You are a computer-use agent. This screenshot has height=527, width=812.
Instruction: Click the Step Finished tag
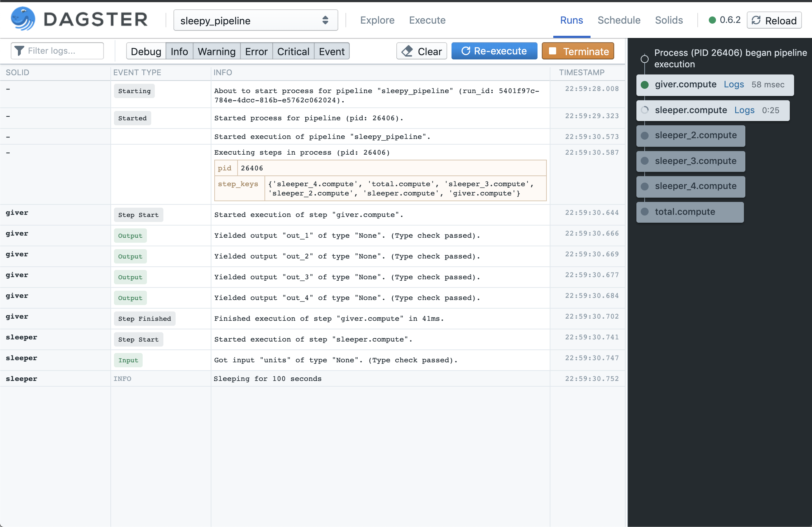click(145, 319)
